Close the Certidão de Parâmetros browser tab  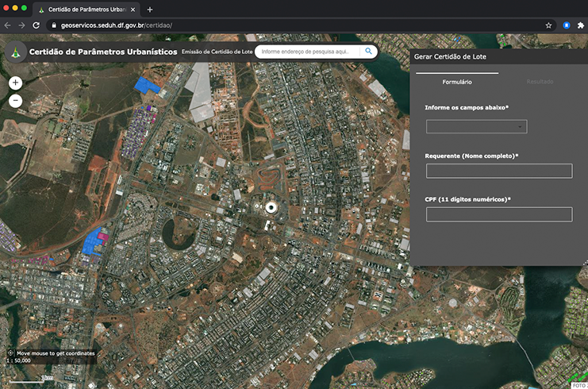(x=133, y=10)
